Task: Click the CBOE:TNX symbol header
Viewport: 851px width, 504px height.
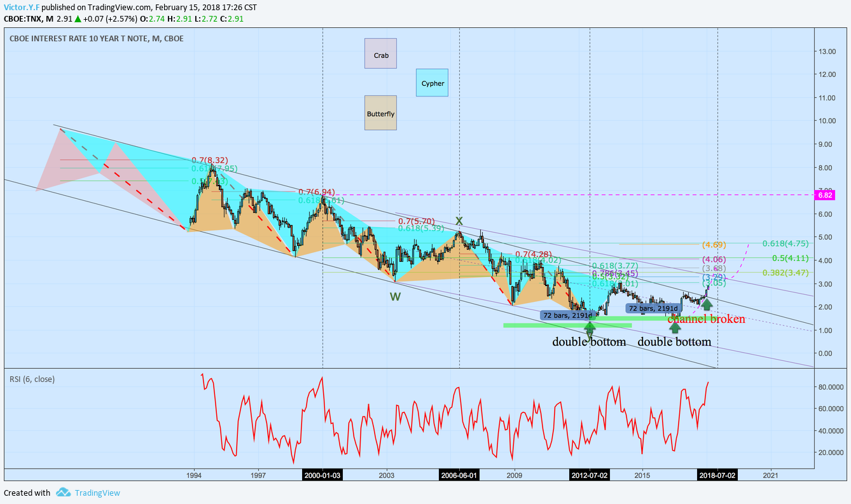Action: (22, 18)
